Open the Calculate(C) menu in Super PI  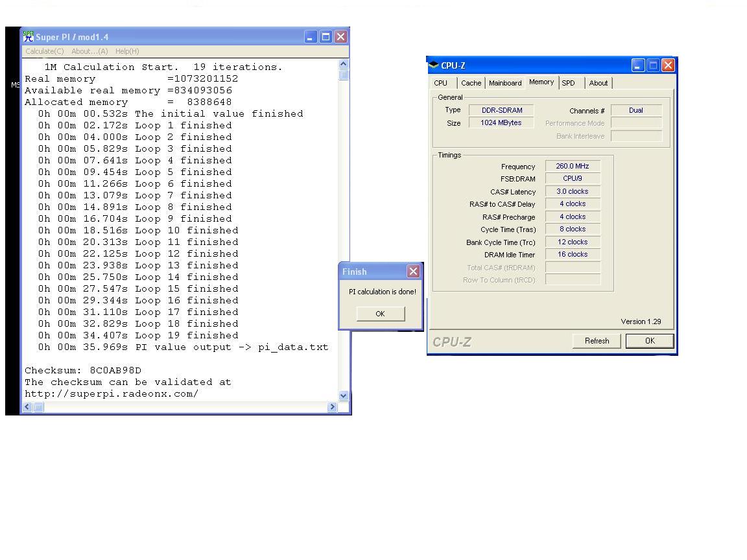tap(44, 51)
